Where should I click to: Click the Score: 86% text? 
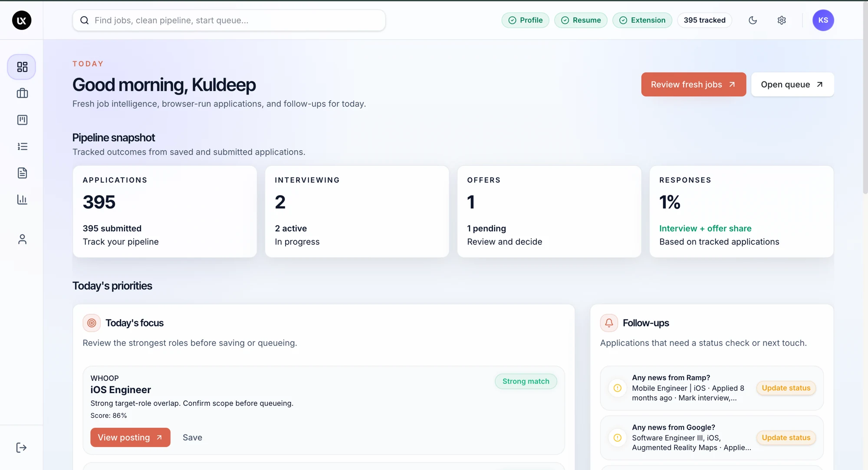pyautogui.click(x=108, y=415)
